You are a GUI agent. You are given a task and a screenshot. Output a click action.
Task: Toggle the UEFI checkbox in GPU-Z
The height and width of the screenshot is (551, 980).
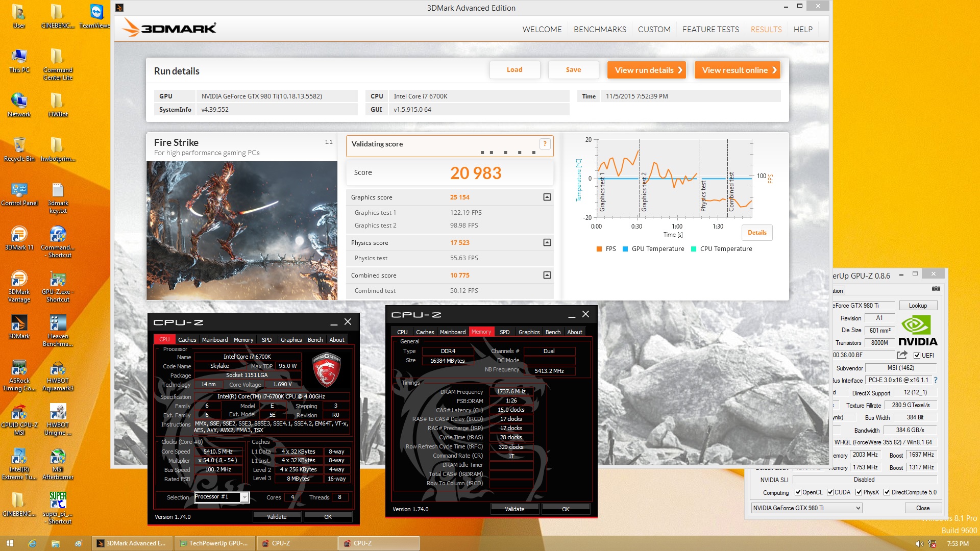pyautogui.click(x=917, y=355)
